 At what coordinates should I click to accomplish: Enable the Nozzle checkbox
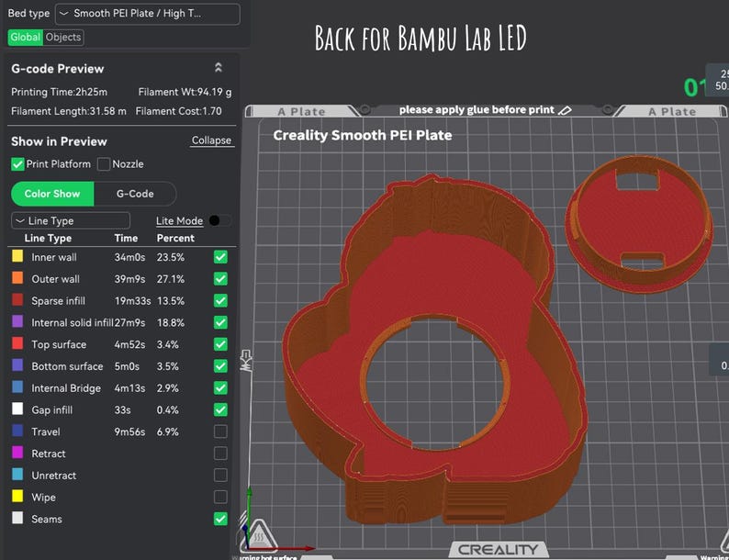click(104, 164)
